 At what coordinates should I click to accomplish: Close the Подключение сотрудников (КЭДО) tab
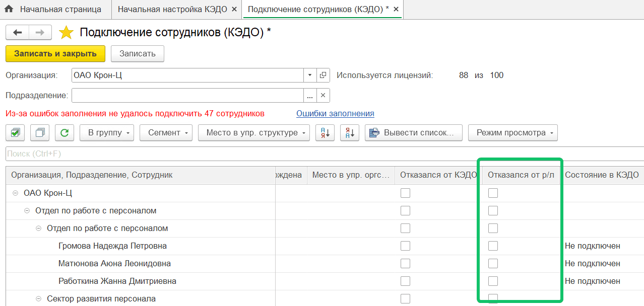tap(396, 10)
